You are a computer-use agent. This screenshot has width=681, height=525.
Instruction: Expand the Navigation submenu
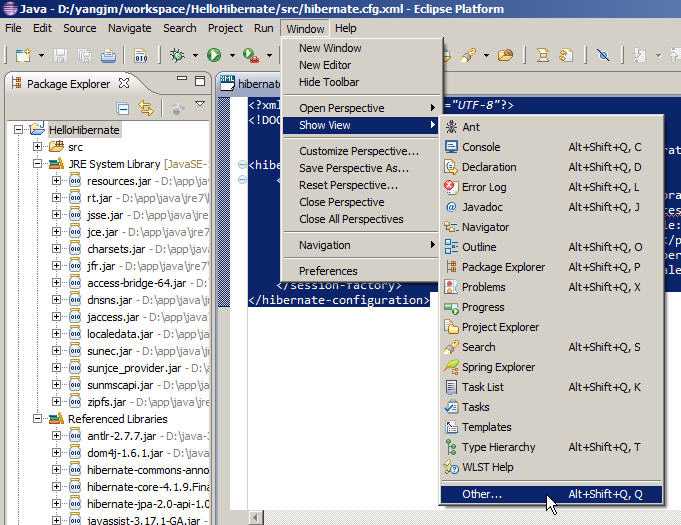(360, 245)
